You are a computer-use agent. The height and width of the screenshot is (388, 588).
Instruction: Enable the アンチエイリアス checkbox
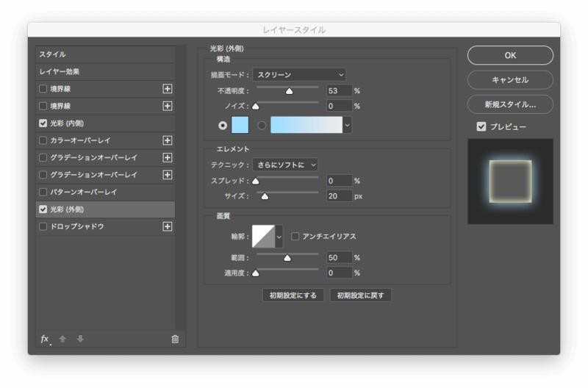(295, 237)
